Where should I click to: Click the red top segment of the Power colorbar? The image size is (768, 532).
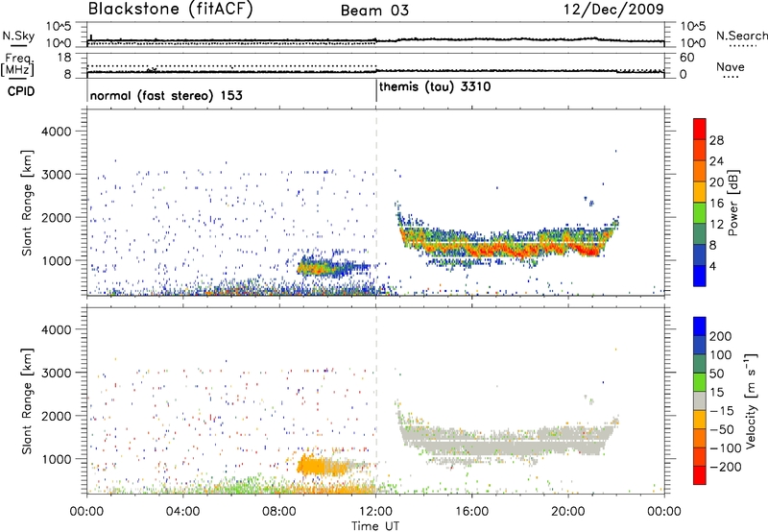coord(700,129)
